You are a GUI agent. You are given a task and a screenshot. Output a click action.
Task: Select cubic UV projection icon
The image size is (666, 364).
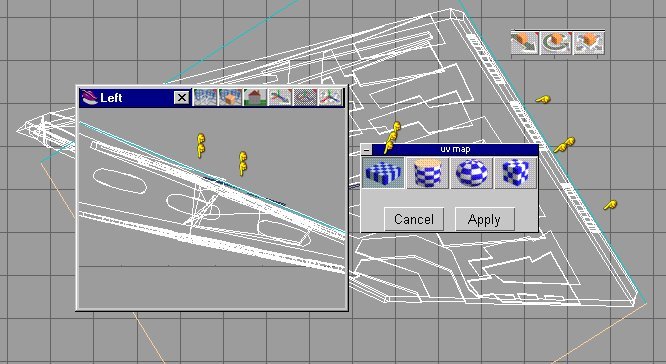coord(516,173)
